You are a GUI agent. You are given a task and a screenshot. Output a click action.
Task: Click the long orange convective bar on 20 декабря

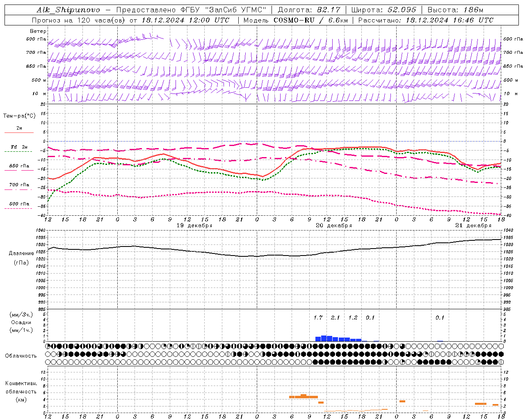click(304, 397)
